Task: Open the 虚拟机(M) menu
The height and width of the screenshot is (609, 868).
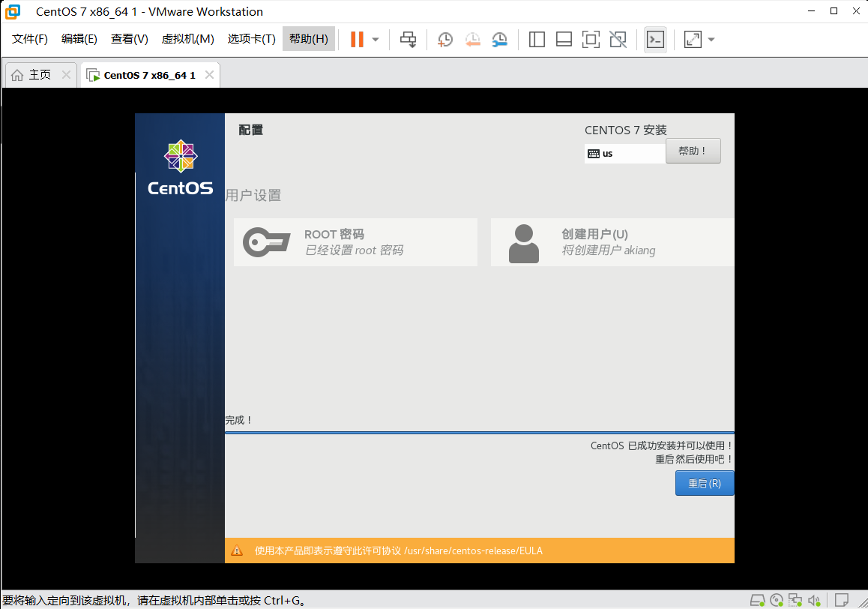Action: [187, 39]
